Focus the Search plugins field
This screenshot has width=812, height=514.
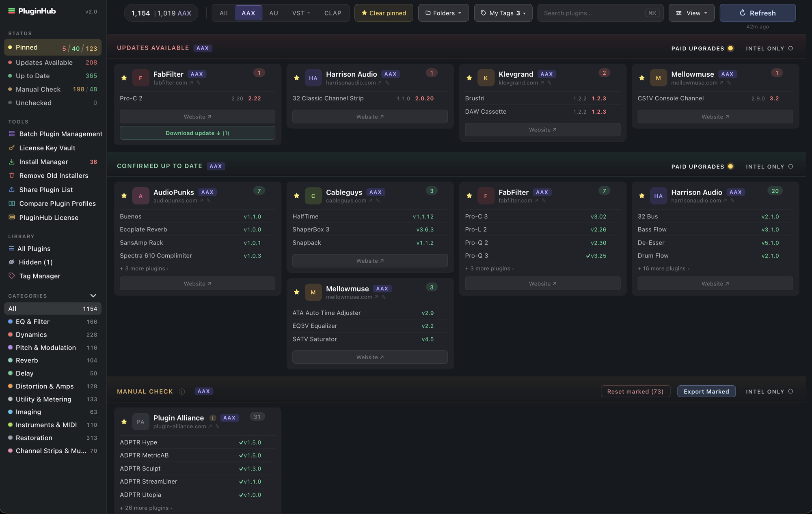click(600, 13)
